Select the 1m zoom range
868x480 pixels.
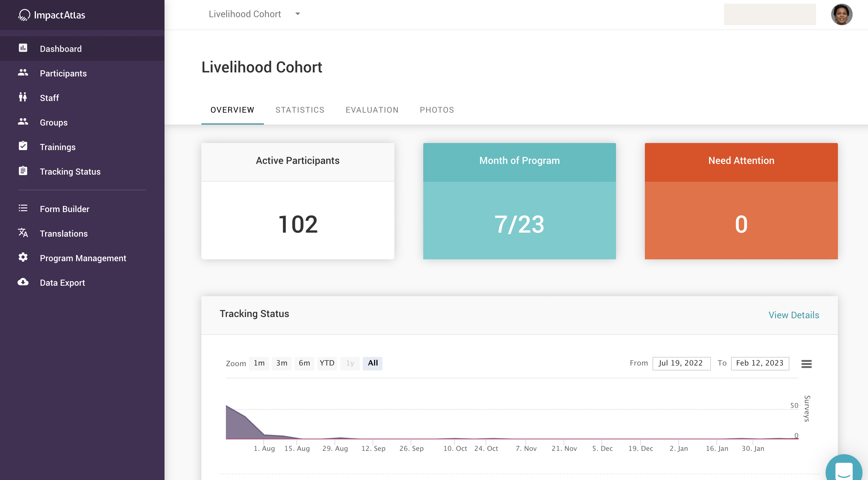coord(259,363)
